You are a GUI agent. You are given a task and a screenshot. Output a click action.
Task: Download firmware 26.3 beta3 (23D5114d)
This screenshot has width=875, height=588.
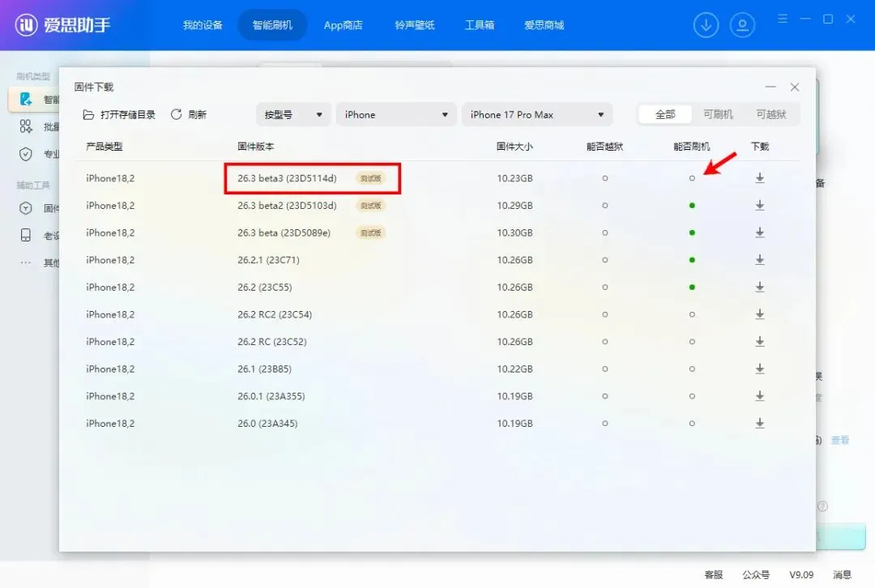pos(759,178)
